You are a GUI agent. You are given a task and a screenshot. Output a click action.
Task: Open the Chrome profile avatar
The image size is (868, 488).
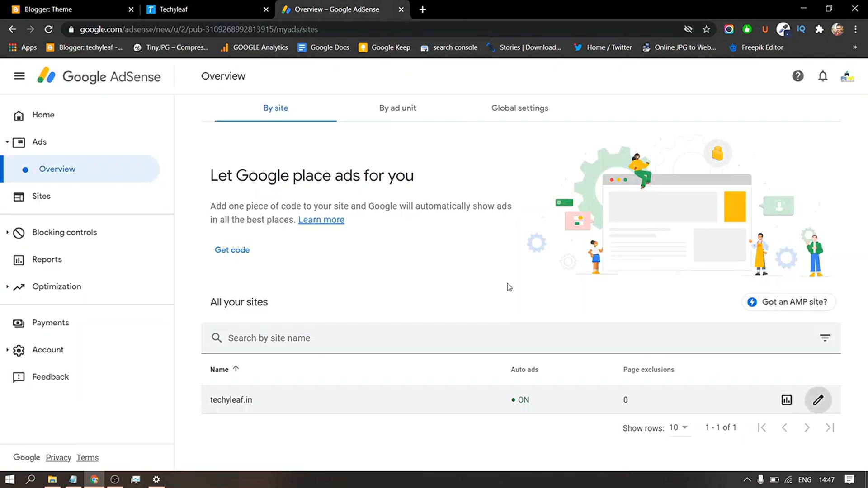(837, 29)
